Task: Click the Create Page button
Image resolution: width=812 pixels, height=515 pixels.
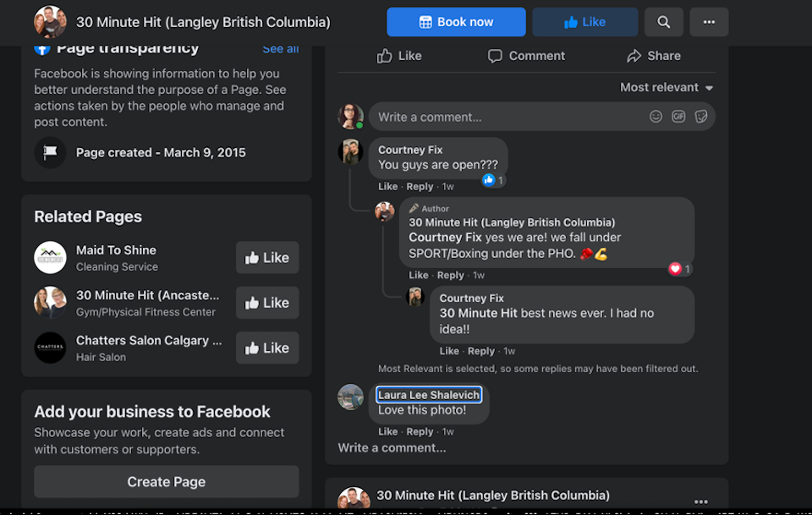Action: coord(167,482)
